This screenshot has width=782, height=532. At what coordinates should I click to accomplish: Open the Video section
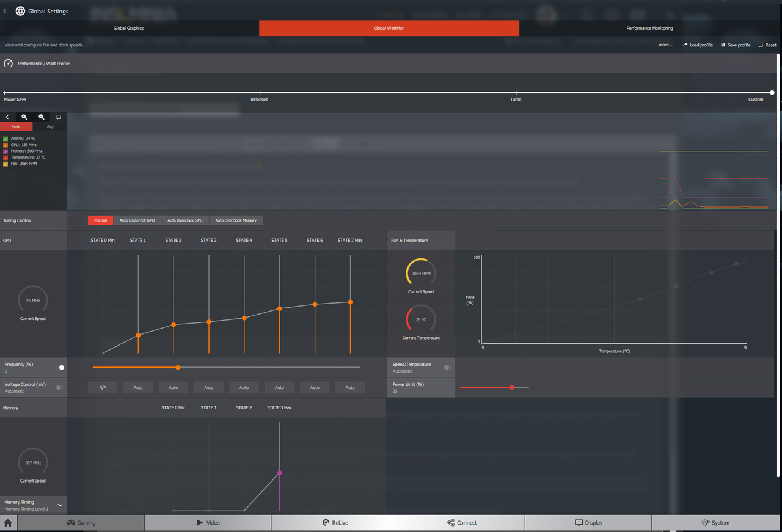point(208,523)
